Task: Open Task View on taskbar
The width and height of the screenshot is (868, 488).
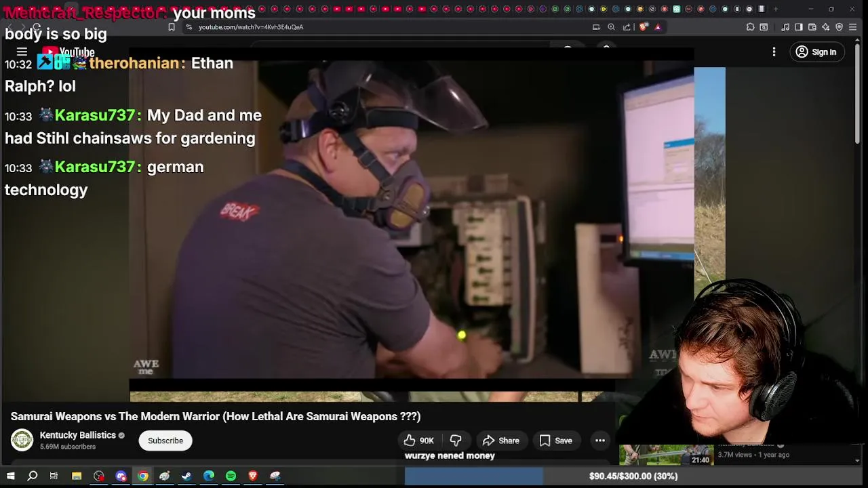Action: point(54,476)
